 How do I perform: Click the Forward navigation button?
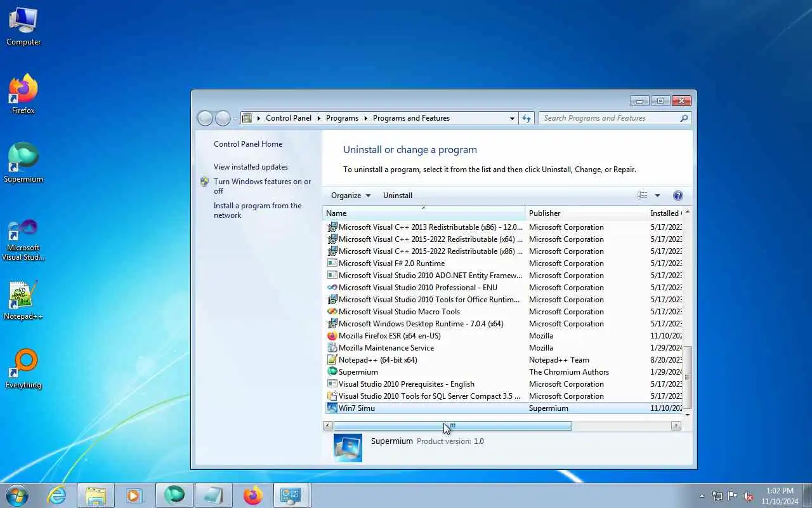(223, 118)
